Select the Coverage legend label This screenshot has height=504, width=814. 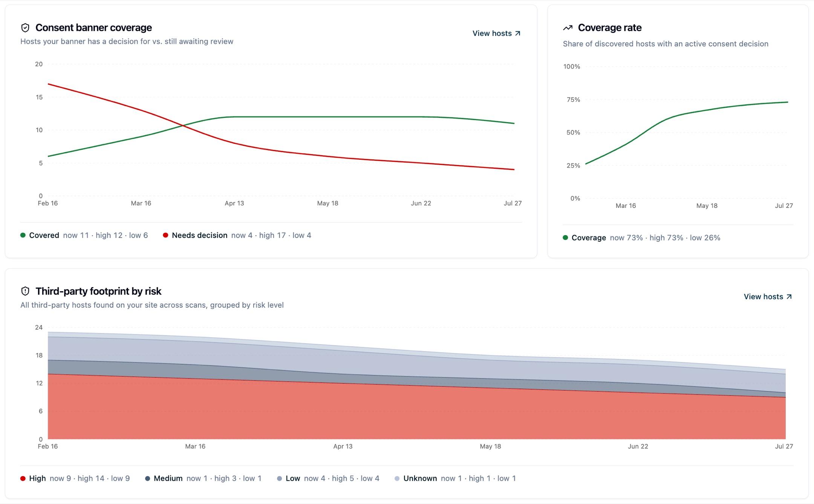tap(589, 238)
